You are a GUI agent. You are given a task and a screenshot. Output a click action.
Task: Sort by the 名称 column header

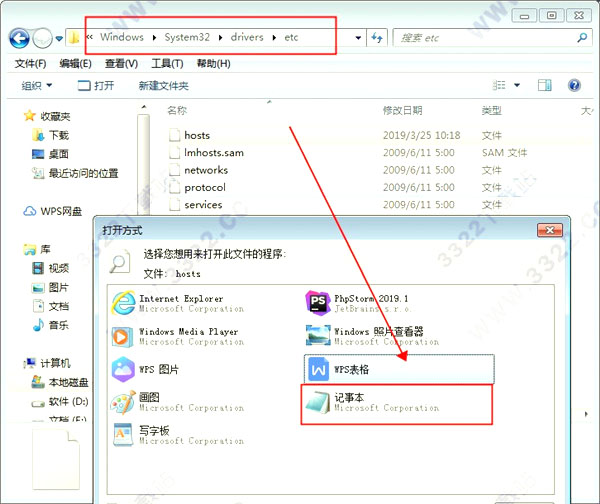[x=177, y=111]
